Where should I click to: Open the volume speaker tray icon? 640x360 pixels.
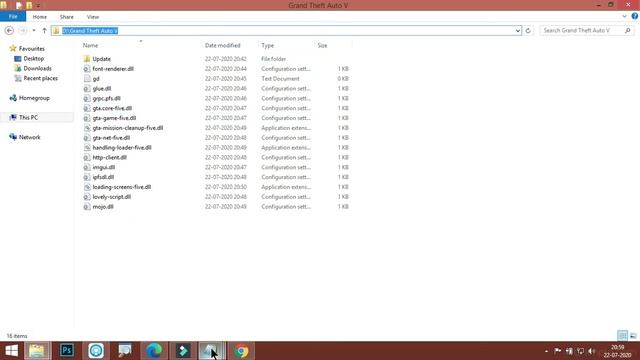(x=591, y=351)
